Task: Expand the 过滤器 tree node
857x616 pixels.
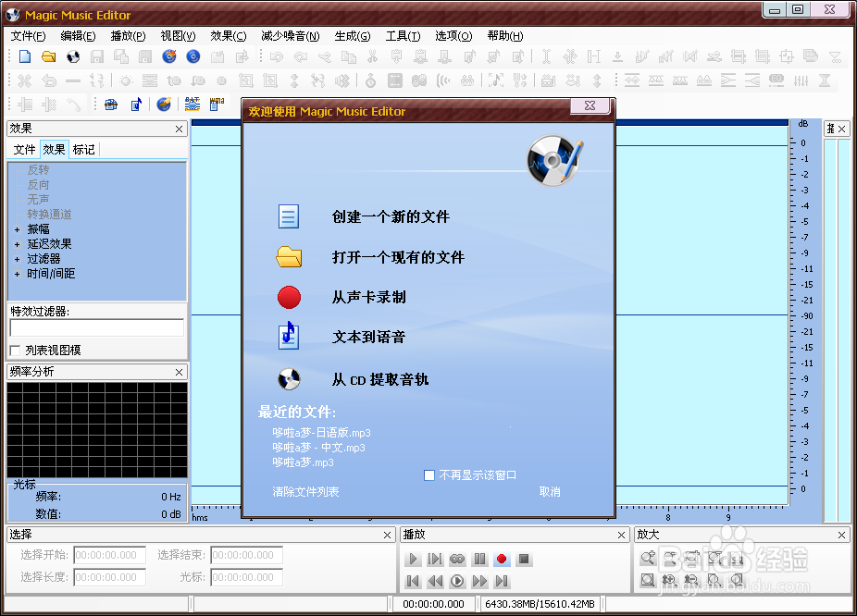Action: (17, 259)
